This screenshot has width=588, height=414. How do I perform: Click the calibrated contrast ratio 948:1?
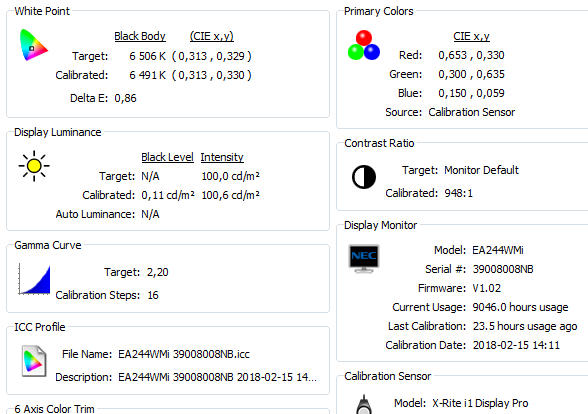[459, 193]
